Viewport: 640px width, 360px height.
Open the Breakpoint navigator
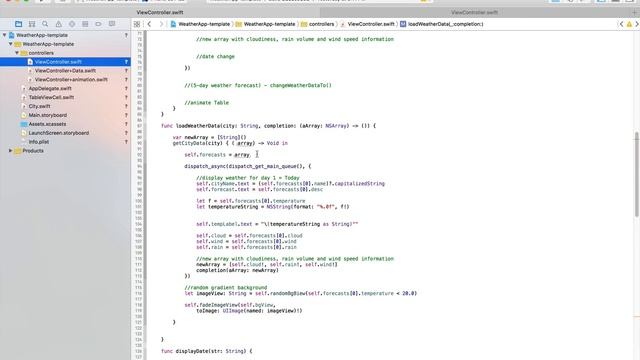pos(98,24)
